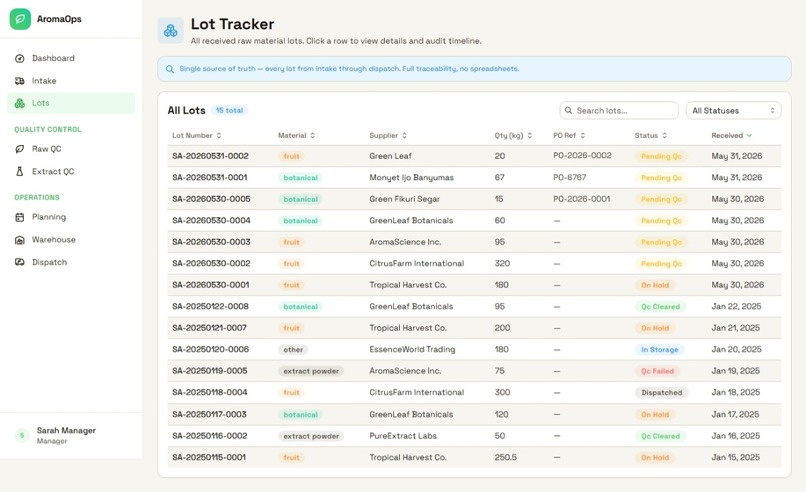Click Qc Cleared badge for SA-20250116-0002
Screen dimensions: 806x492
point(660,436)
